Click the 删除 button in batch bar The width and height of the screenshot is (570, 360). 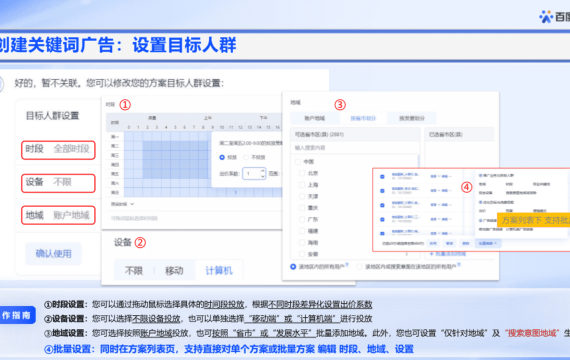click(x=466, y=243)
